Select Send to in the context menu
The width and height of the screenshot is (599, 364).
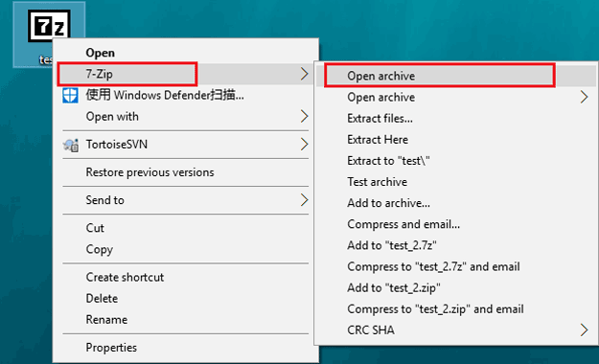(x=104, y=200)
